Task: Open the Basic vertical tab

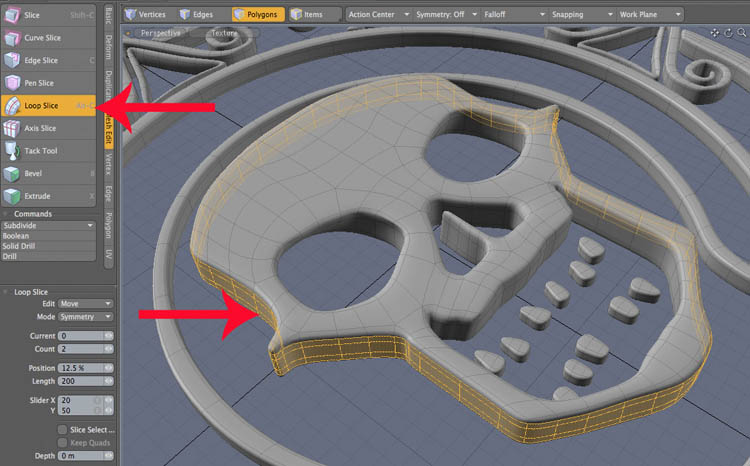Action: (x=109, y=15)
